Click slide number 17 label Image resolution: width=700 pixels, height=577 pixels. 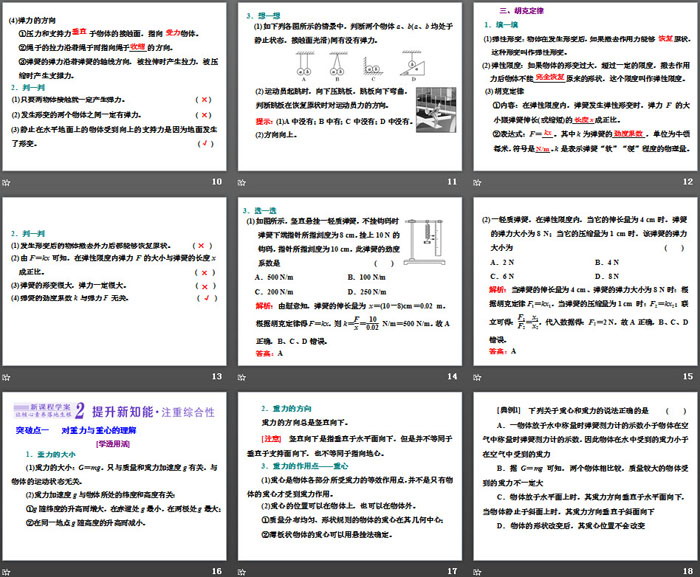tap(452, 571)
